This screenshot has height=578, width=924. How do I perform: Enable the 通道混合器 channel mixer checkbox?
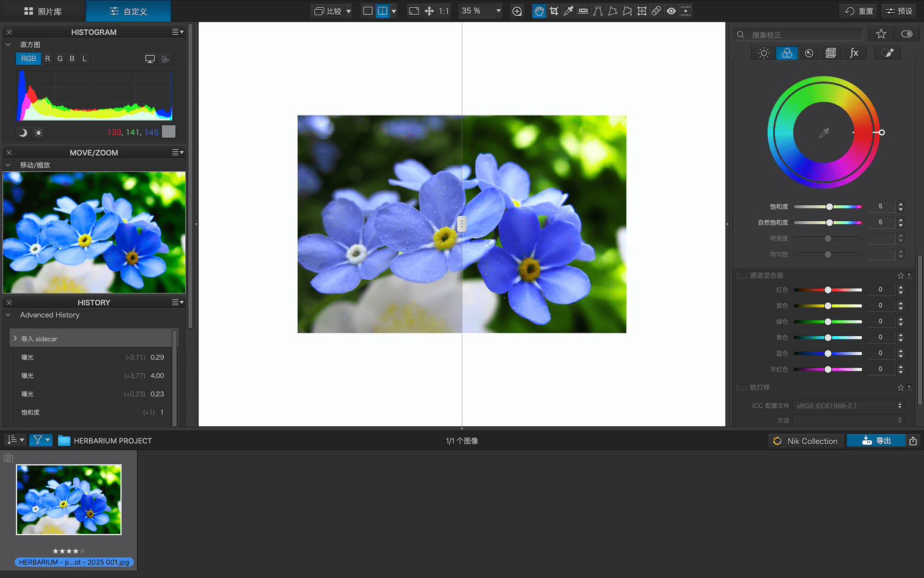(741, 276)
